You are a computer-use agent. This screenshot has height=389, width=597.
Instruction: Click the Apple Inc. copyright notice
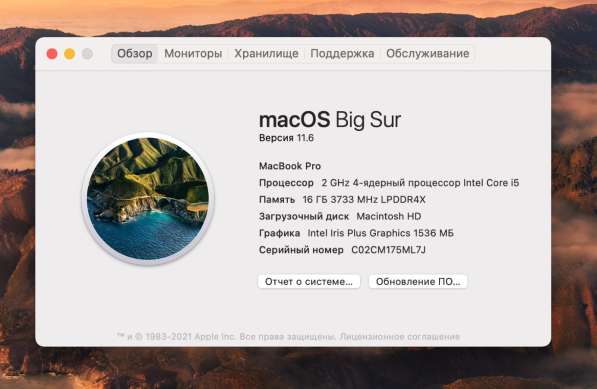coord(227,336)
